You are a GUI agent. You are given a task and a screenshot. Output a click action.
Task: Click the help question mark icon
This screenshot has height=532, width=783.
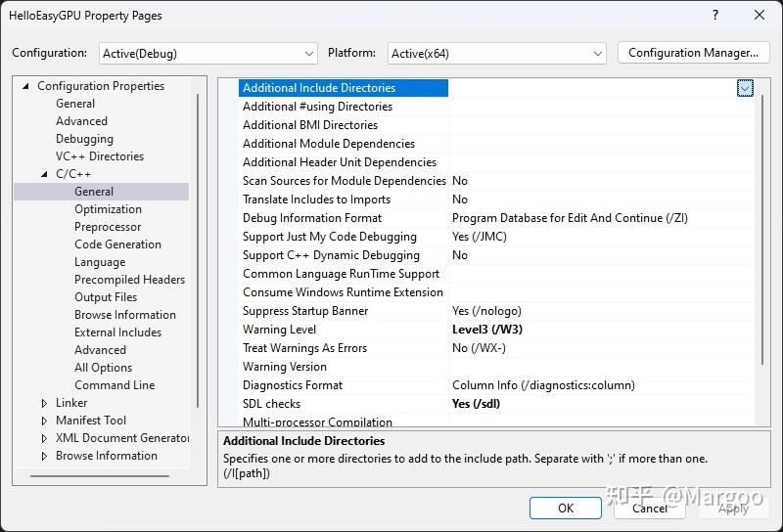(715, 15)
